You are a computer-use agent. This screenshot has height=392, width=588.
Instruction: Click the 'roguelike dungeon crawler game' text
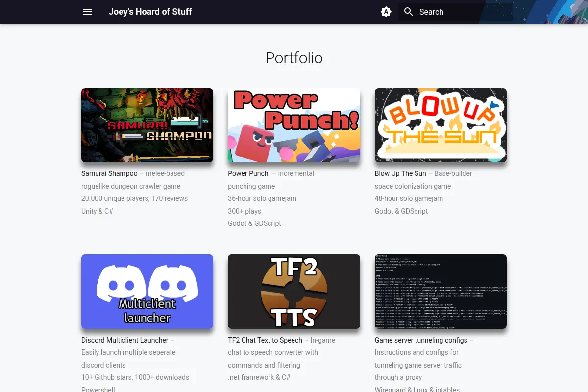(131, 186)
